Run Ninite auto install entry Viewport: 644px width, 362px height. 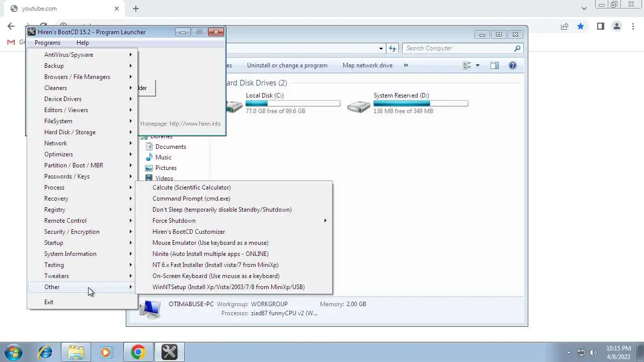tap(233, 254)
